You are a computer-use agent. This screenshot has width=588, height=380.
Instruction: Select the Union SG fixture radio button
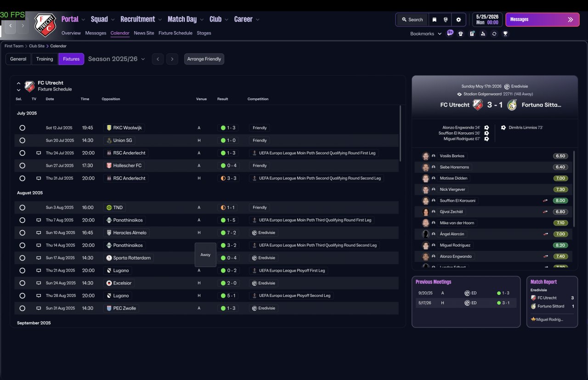point(22,141)
